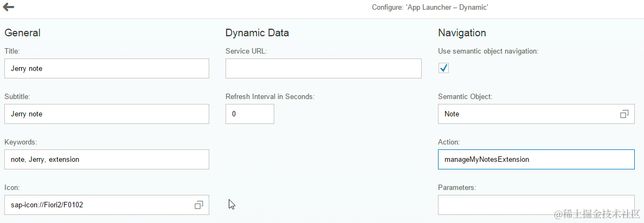Screen dimensions: 644x223
Task: Click the Action field with manageMyNotesExtension
Action: (x=536, y=160)
